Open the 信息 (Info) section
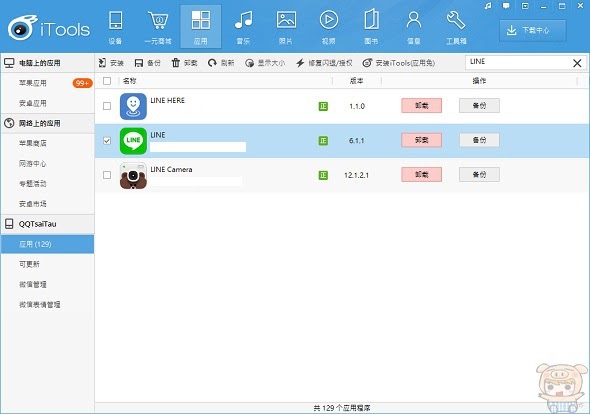The height and width of the screenshot is (414, 590). 414,27
